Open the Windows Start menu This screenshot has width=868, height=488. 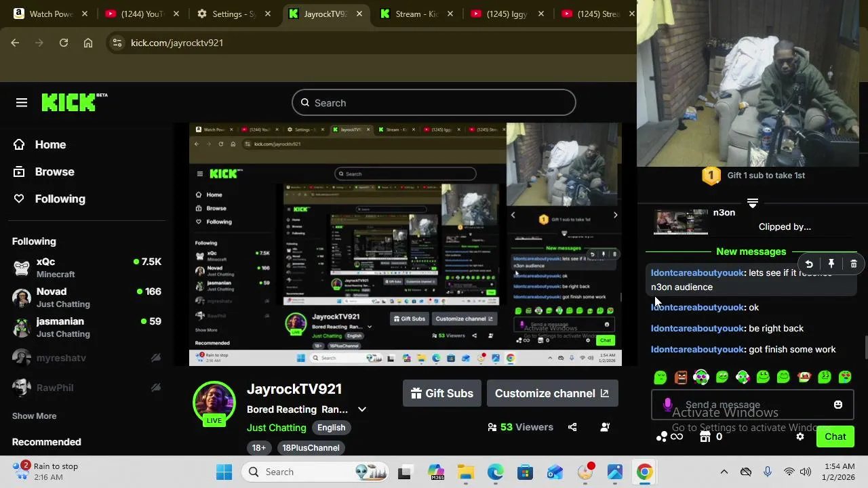[x=224, y=472]
